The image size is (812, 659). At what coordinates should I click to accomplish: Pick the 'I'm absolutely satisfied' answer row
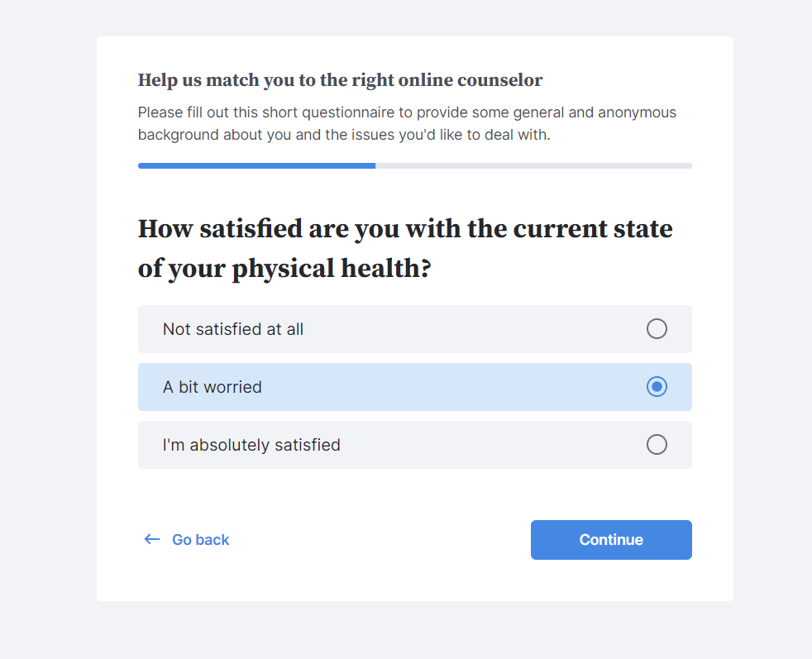coord(331,444)
